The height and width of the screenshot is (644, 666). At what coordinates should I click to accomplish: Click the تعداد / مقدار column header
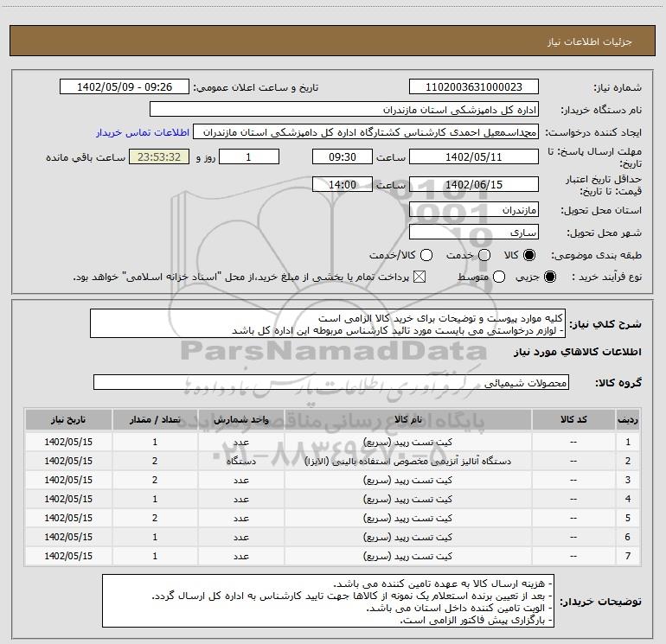point(155,420)
